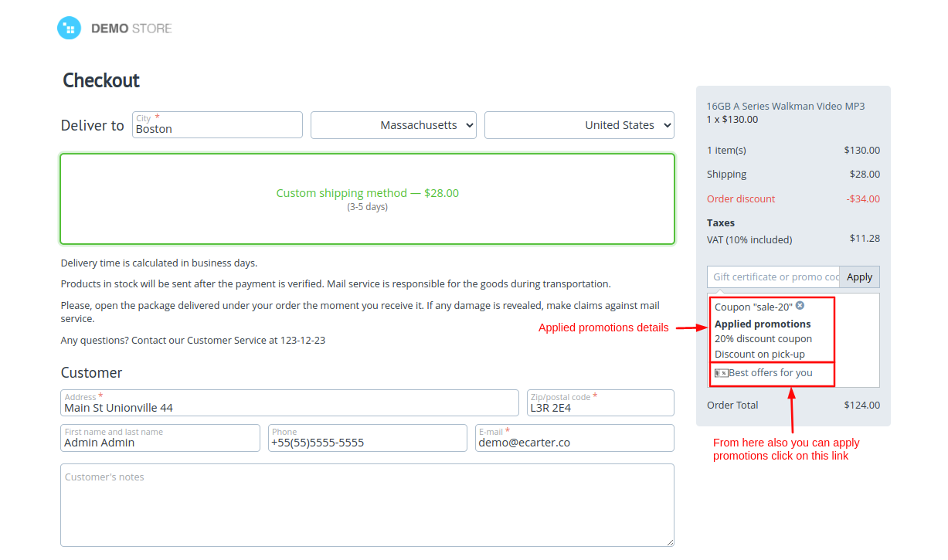Click the icon beside Best offers for you

721,373
